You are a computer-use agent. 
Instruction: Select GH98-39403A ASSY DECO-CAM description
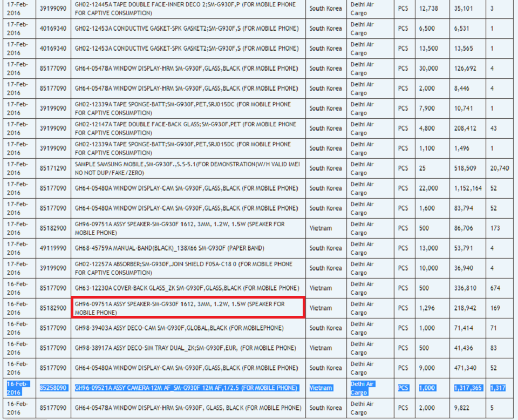coord(188,328)
